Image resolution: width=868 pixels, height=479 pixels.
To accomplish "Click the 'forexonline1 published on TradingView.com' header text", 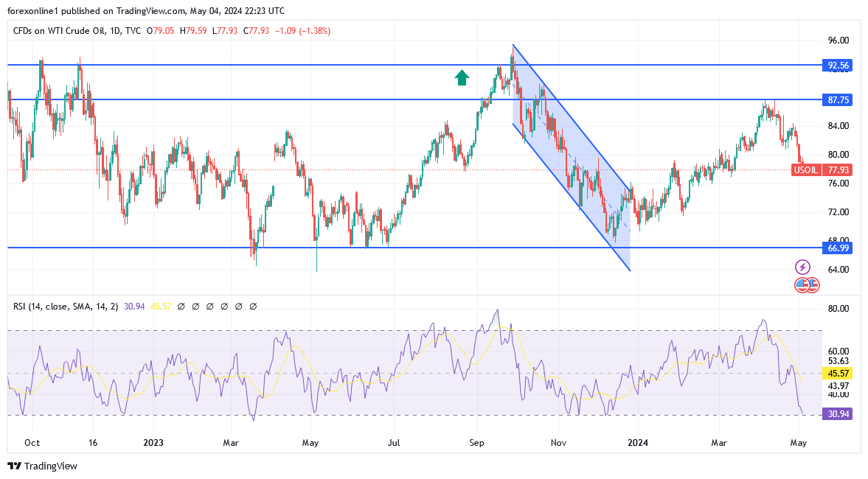I will (97, 11).
